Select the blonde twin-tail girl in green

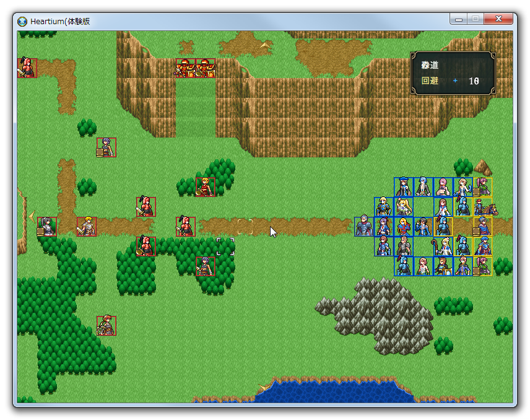pyautogui.click(x=404, y=207)
